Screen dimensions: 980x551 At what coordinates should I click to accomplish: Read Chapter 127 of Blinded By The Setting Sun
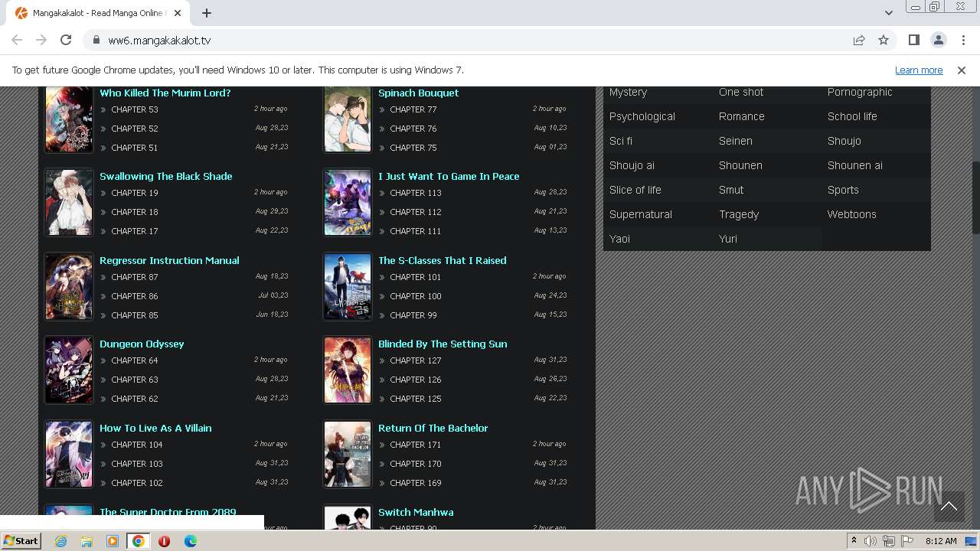pos(416,360)
